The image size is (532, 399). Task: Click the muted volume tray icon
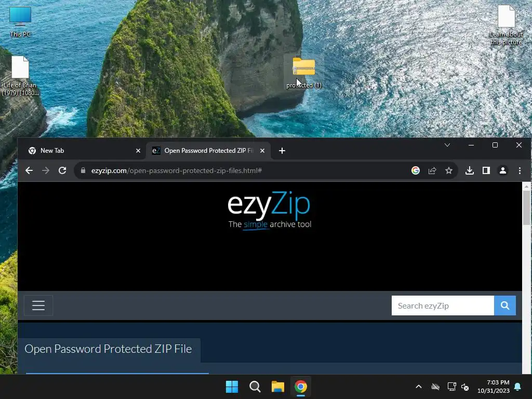465,387
